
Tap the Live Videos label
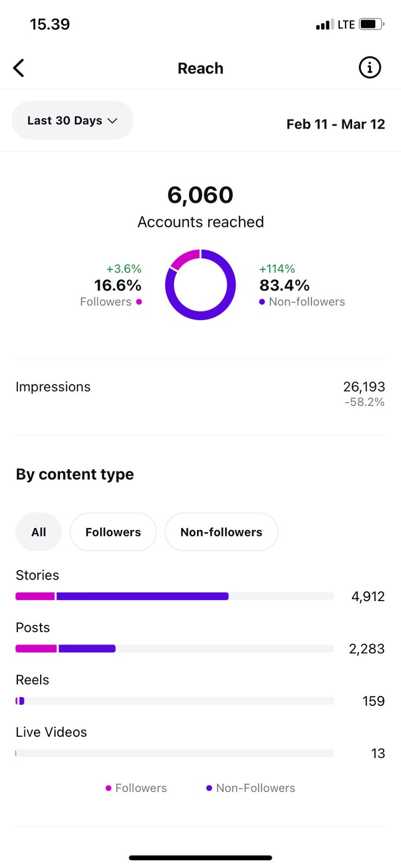(51, 732)
